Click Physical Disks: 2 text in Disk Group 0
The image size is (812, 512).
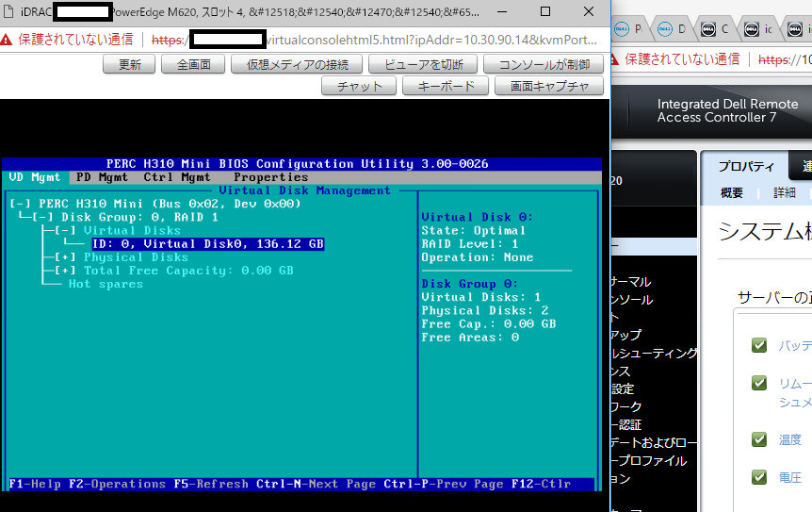tap(485, 310)
